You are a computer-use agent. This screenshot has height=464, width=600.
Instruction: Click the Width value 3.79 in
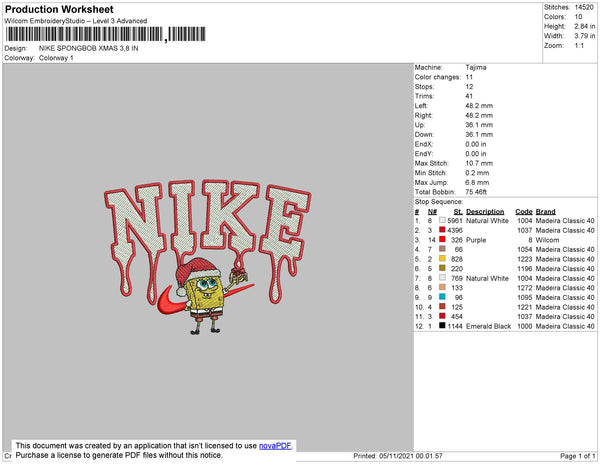click(585, 36)
